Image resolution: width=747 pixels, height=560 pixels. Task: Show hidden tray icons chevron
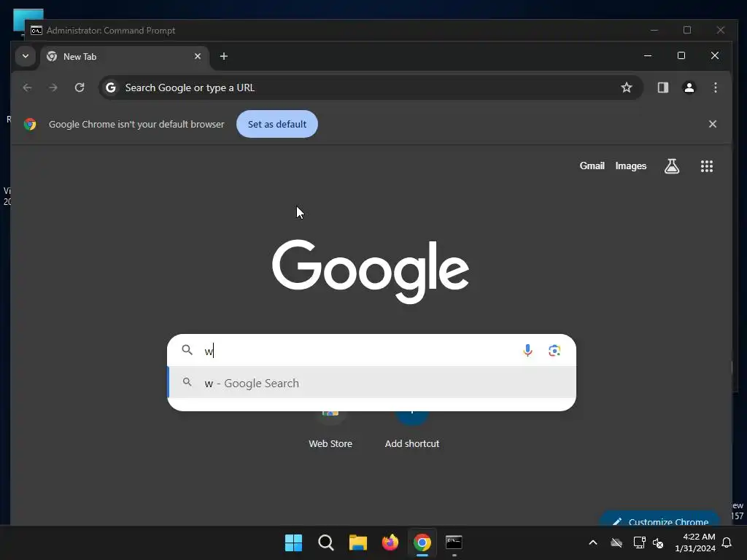[593, 542]
